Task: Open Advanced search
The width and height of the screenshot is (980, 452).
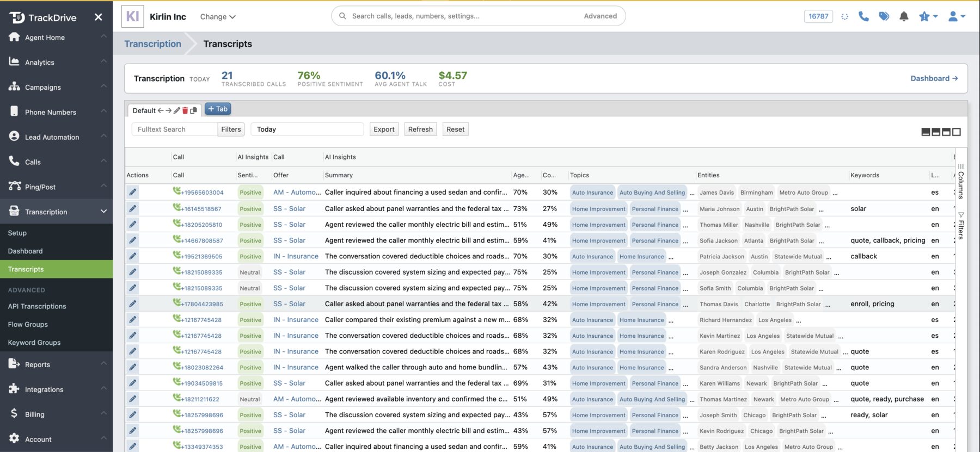Action: click(x=600, y=16)
